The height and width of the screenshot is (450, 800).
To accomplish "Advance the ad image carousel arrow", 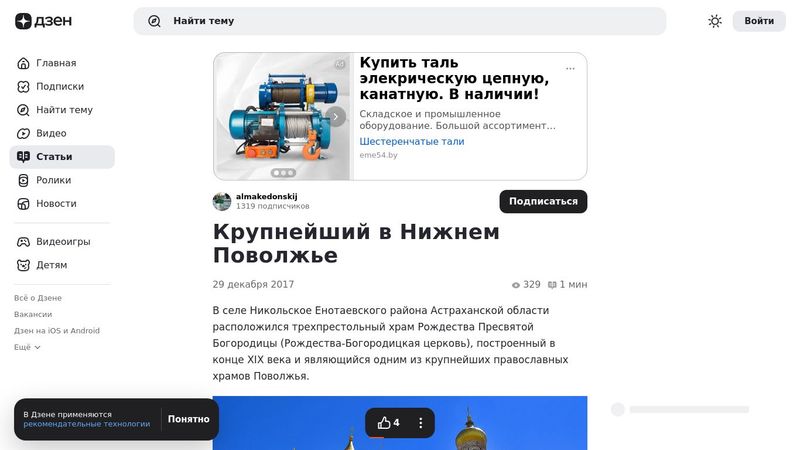I will pos(335,116).
